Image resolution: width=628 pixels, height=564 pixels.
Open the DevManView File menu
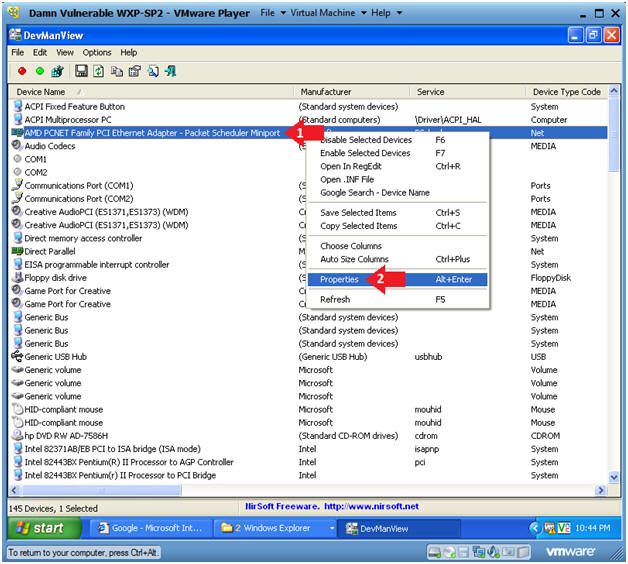(x=18, y=52)
